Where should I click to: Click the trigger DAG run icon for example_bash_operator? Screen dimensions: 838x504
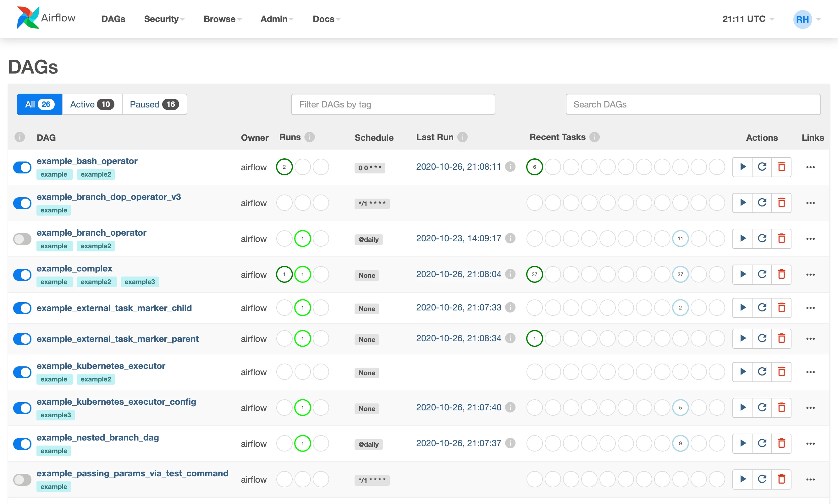742,167
